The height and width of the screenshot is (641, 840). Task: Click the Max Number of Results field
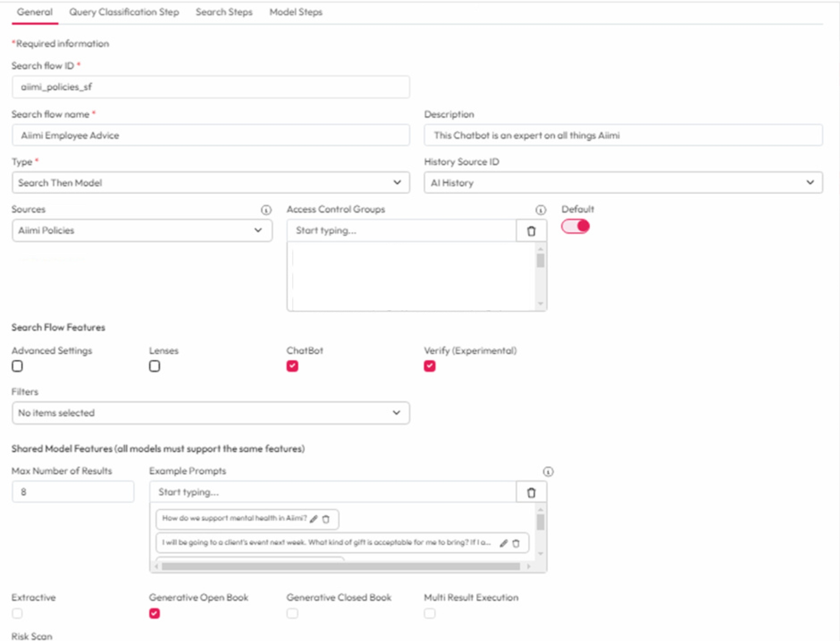pos(73,492)
